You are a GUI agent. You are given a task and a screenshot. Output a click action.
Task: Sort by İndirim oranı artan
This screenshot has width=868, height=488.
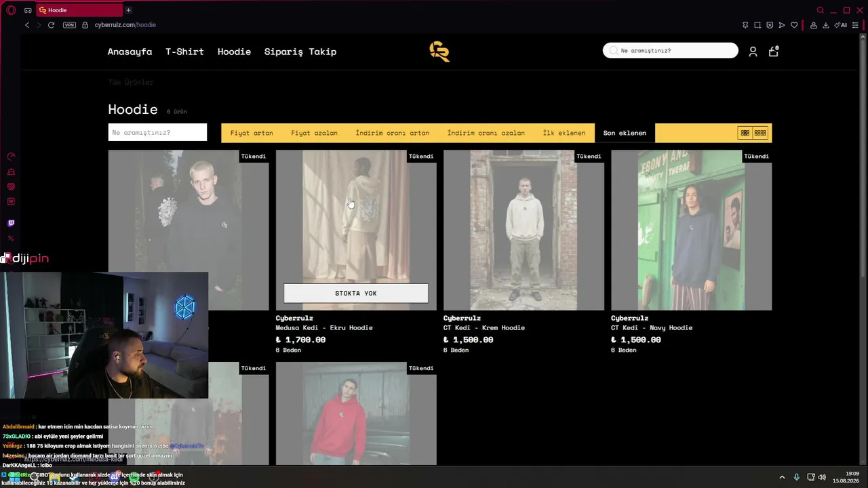pyautogui.click(x=393, y=133)
